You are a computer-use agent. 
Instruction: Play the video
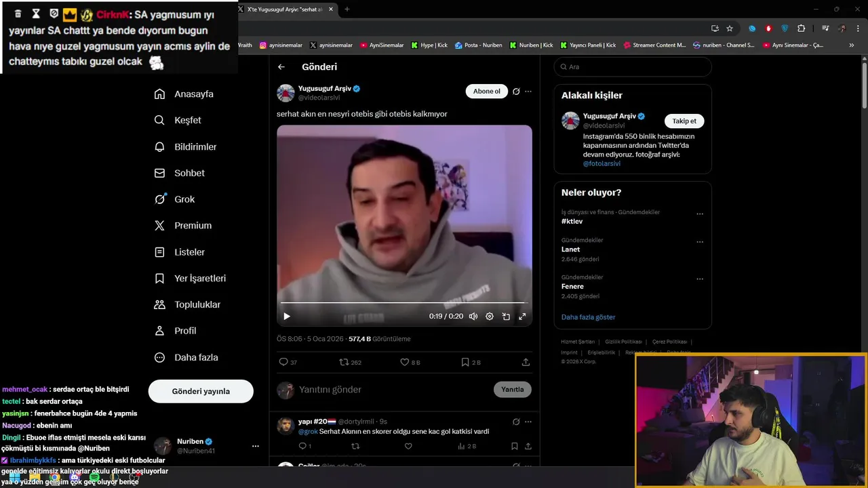coord(287,316)
